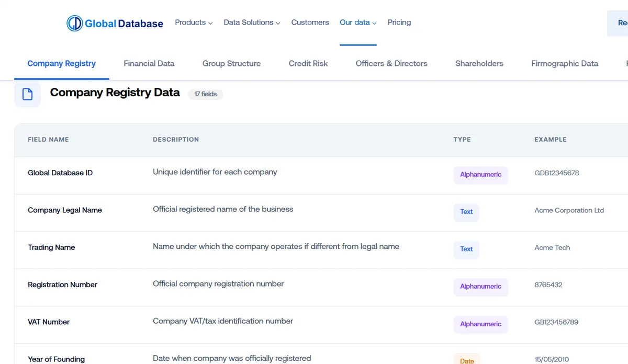Click Alphanumeric badge in VAT Number row
This screenshot has width=628, height=364.
[480, 324]
